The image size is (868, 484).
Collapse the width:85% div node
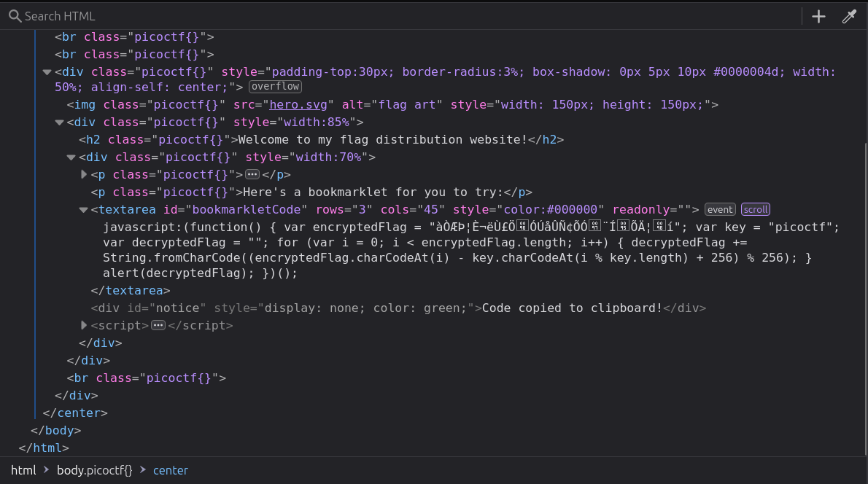pos(59,122)
